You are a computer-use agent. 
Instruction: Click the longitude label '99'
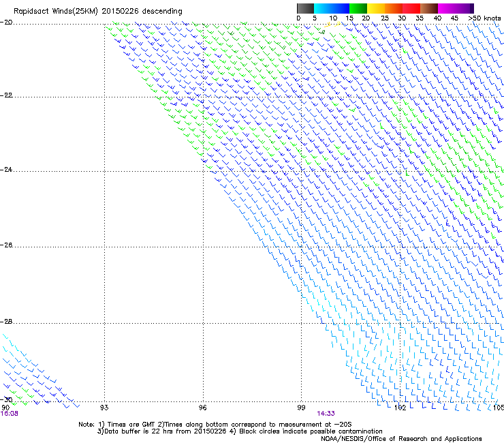(x=301, y=408)
